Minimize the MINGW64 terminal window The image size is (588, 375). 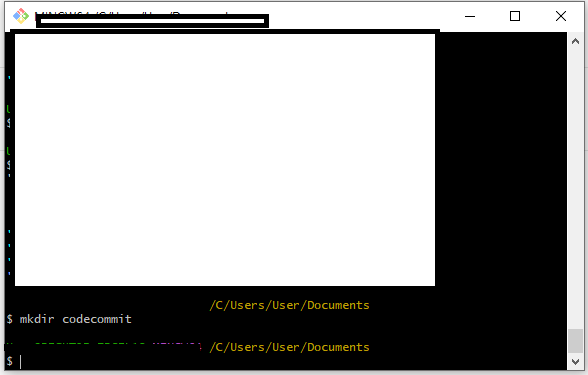pos(470,16)
